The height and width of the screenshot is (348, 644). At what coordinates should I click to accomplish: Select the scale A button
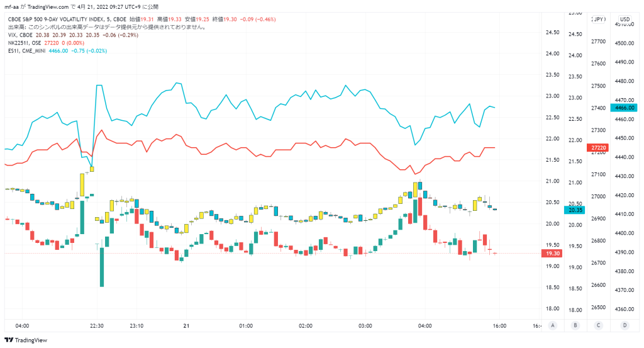coord(553,325)
